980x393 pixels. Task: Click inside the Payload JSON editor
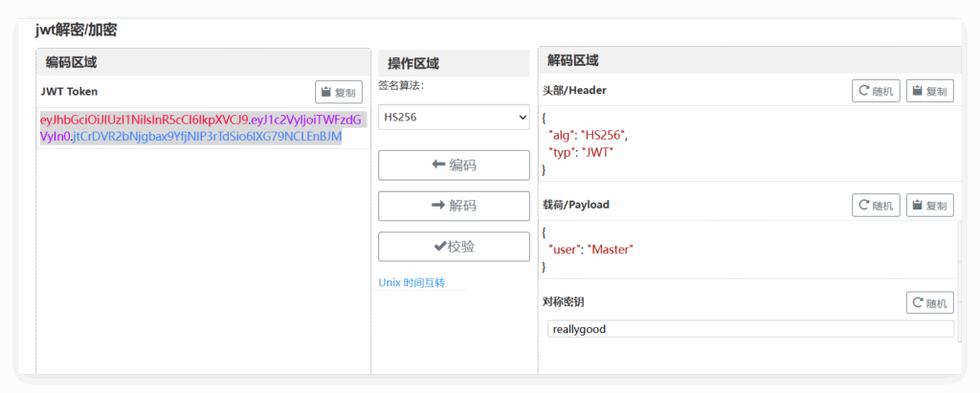pyautogui.click(x=746, y=250)
